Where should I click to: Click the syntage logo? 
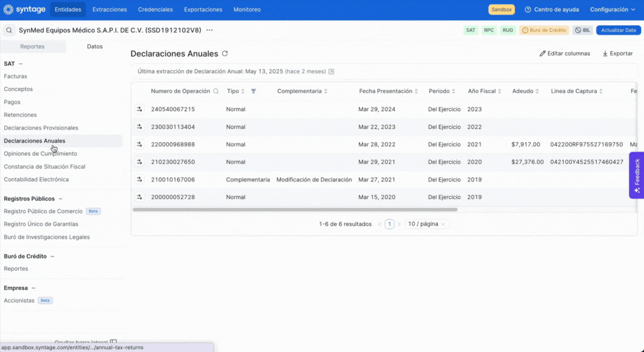pos(24,10)
